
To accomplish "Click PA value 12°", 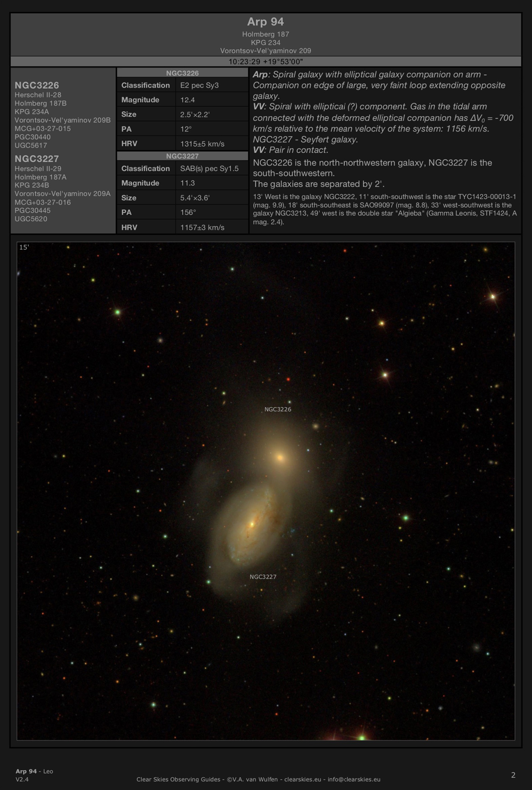I will (186, 129).
